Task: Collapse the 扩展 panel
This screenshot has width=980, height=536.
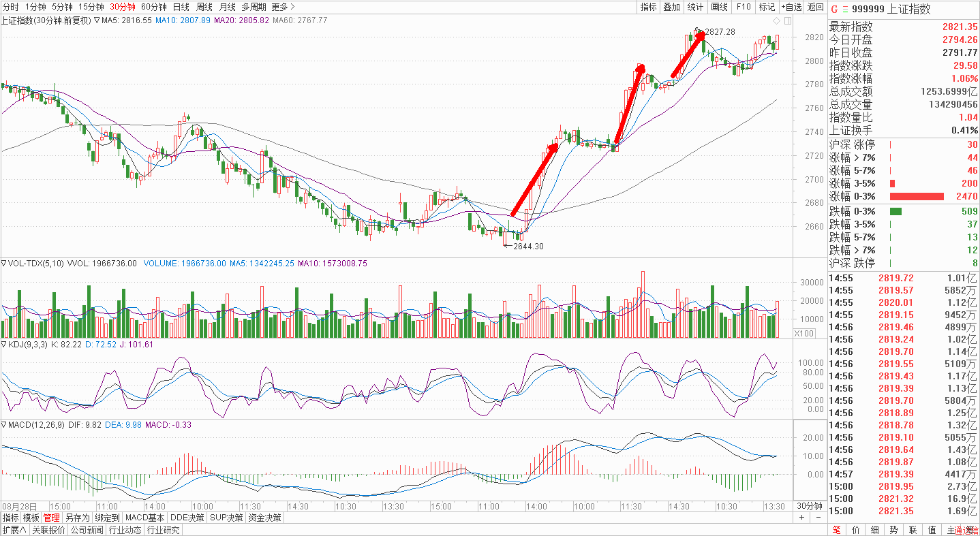Action: coord(14,530)
